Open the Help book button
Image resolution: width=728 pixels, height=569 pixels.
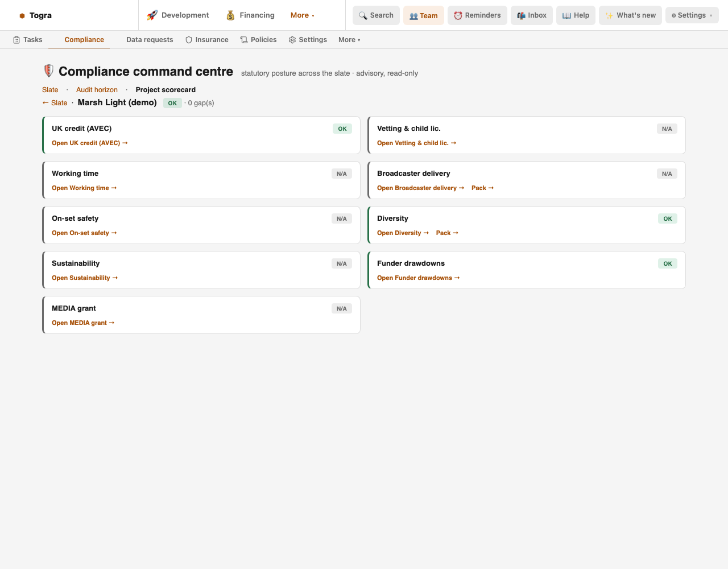point(576,15)
